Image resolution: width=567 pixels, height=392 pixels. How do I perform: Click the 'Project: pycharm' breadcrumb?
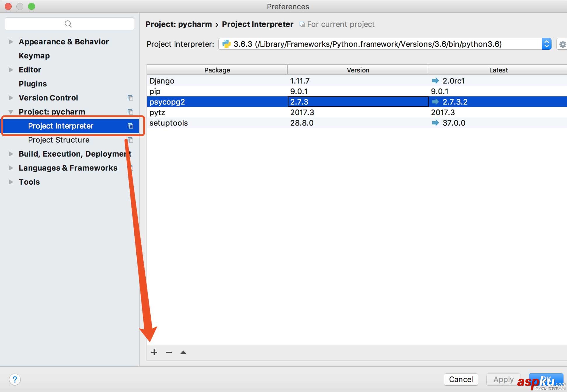[x=178, y=24]
